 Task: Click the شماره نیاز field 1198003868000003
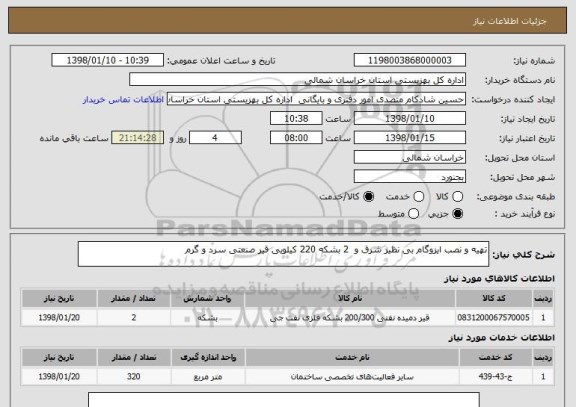pyautogui.click(x=410, y=60)
